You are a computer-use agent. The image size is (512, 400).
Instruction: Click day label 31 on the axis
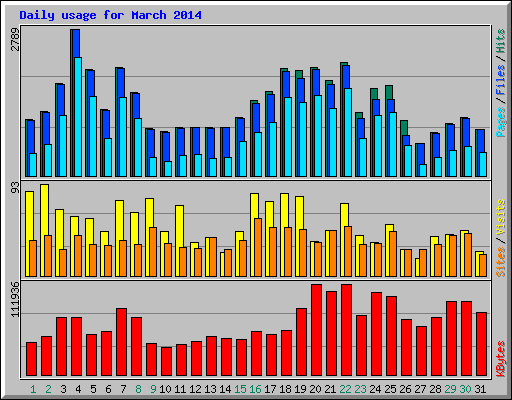480,389
